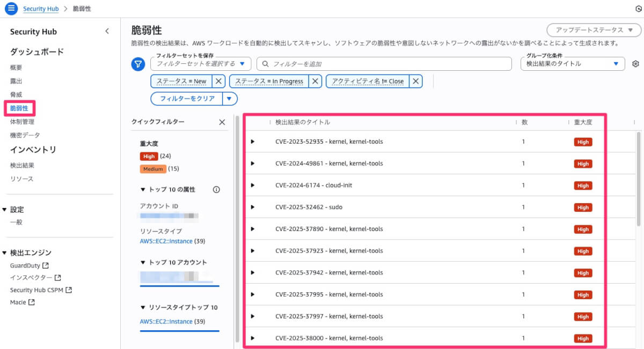
Task: Go to 露出 in the sidebar
Action: [x=16, y=81]
